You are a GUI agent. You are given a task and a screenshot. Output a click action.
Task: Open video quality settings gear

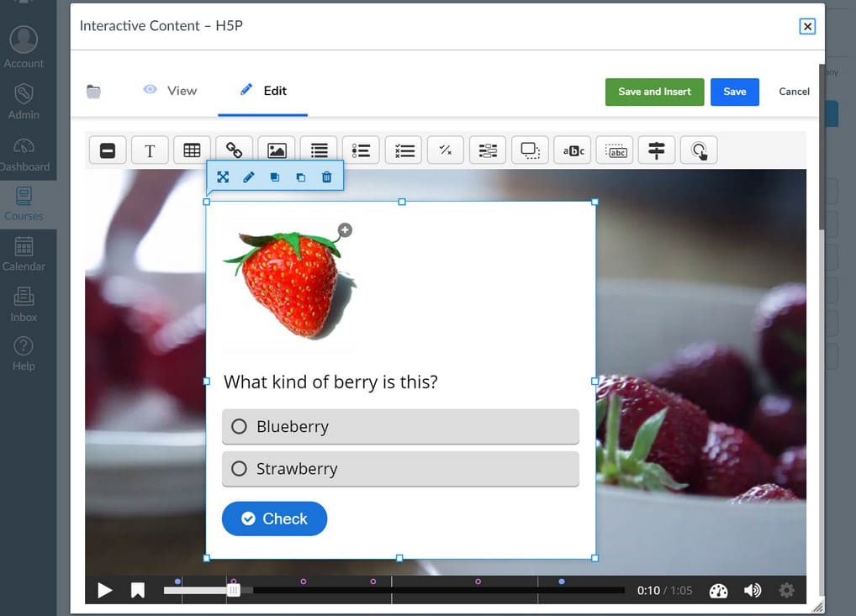(786, 591)
